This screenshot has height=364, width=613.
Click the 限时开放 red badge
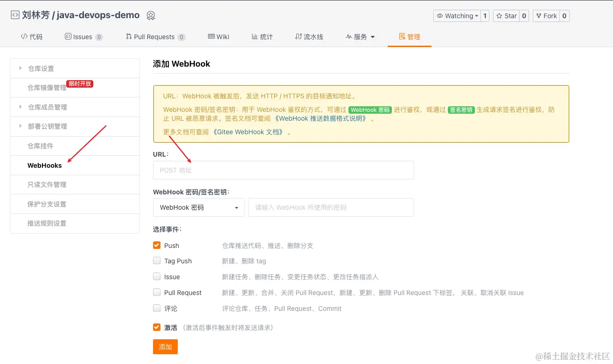(80, 84)
